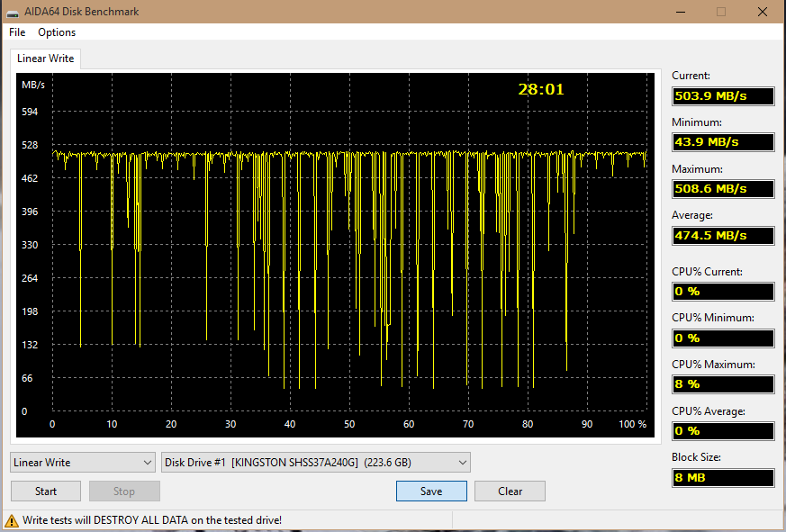
Task: Close the AIDA64 Disk Benchmark window
Action: point(763,12)
